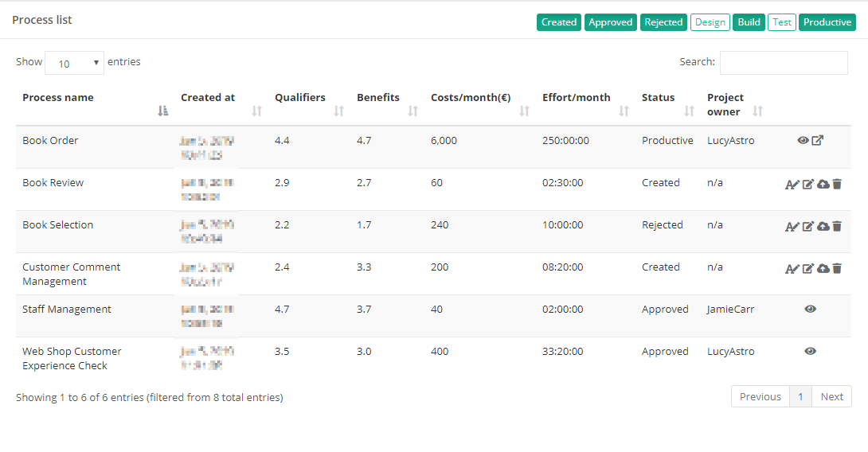Edit the Book Selection process
Image resolution: width=868 pixels, height=452 pixels.
pyautogui.click(x=808, y=226)
